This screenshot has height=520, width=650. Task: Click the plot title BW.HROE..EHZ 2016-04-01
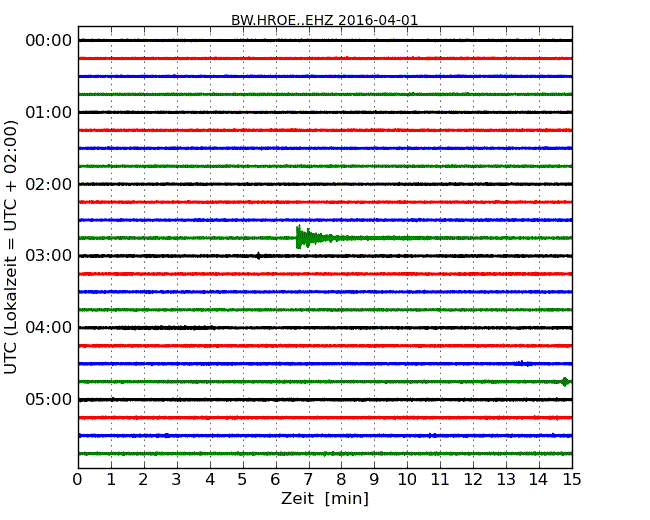coord(325,20)
